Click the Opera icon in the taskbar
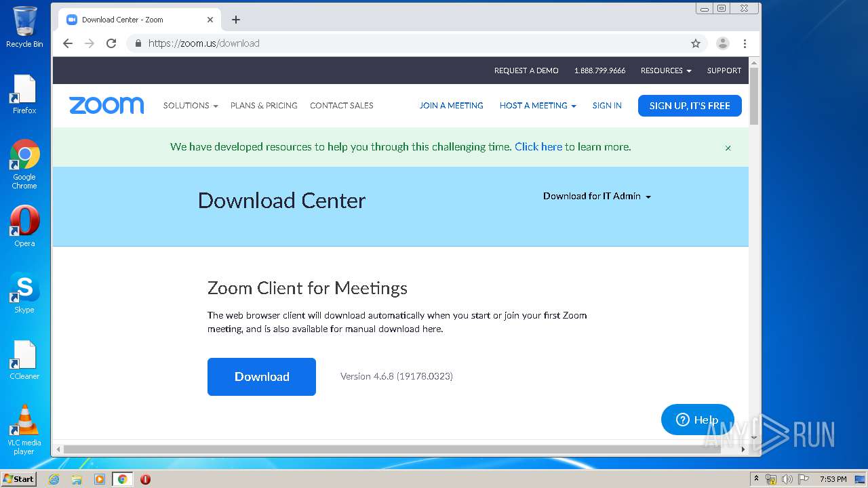The height and width of the screenshot is (488, 868). [145, 479]
